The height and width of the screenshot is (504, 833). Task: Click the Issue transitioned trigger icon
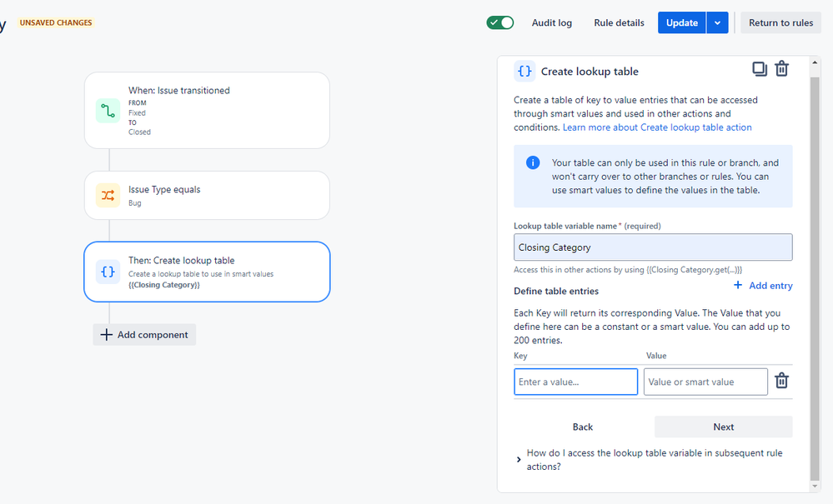(x=108, y=110)
